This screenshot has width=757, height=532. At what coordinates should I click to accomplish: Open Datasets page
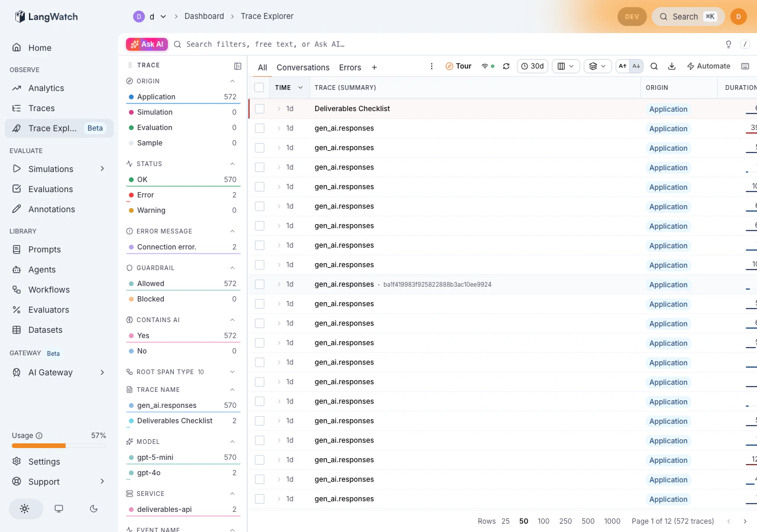tap(59, 330)
